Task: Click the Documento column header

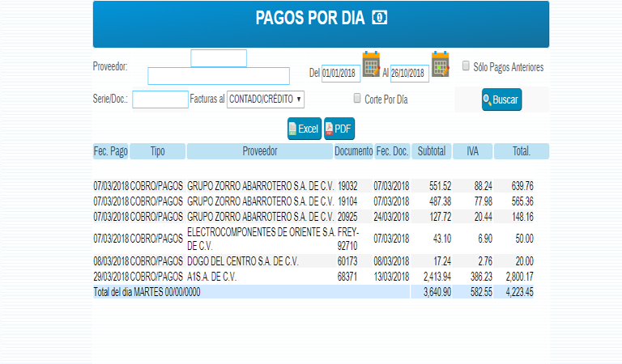Action: click(353, 151)
